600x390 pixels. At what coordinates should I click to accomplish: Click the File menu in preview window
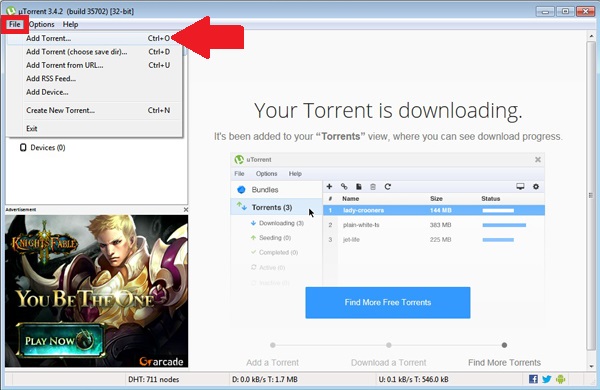point(239,174)
